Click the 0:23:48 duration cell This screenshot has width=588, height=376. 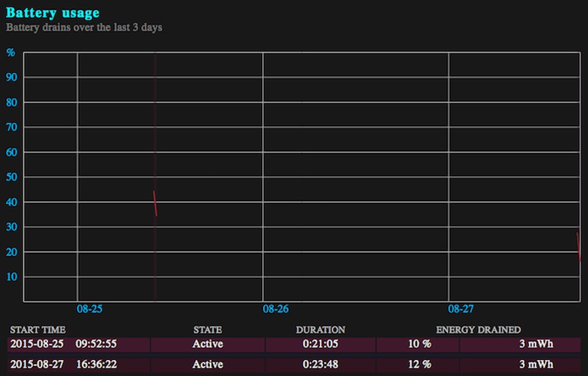coord(321,365)
